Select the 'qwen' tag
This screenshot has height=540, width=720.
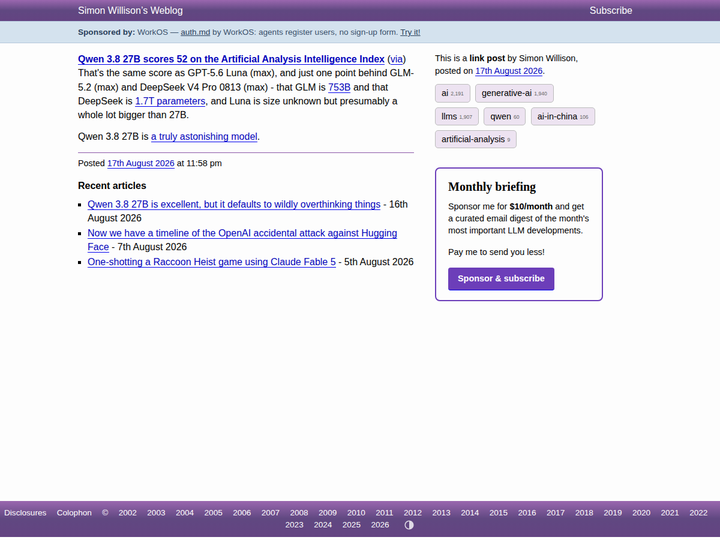pos(504,117)
